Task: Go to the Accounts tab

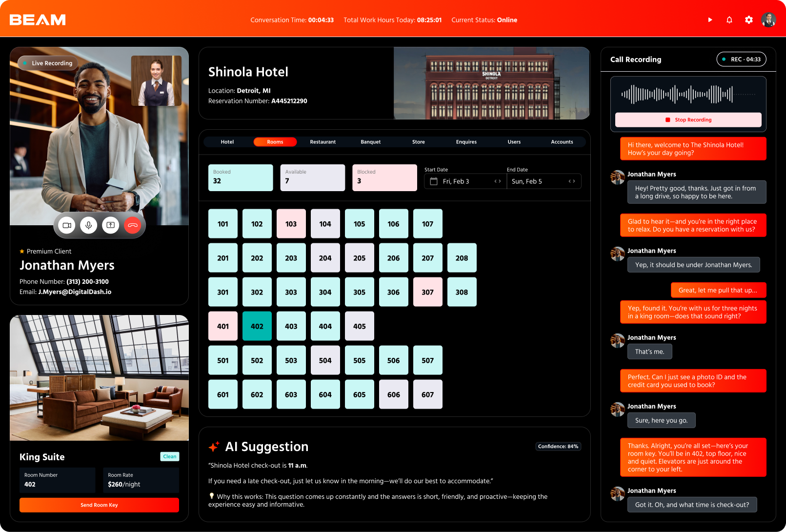Action: tap(562, 142)
